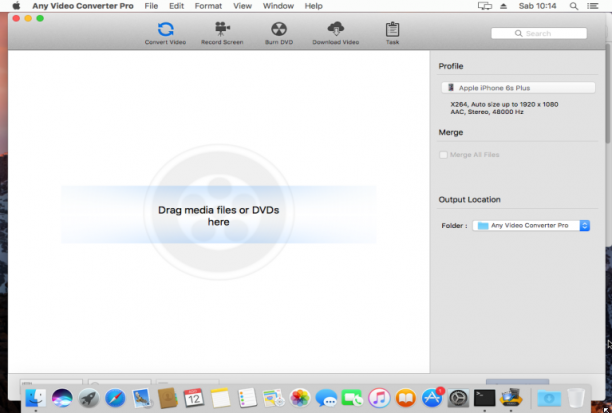Click the Convert Video toolbar icon
Viewport: 612px width, 413px height.
pyautogui.click(x=165, y=33)
